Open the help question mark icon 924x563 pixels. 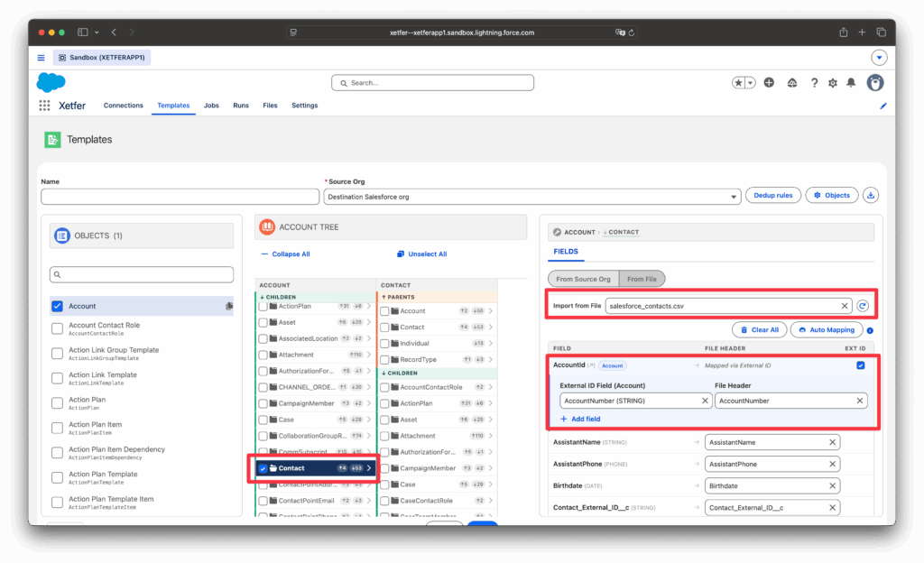point(814,83)
